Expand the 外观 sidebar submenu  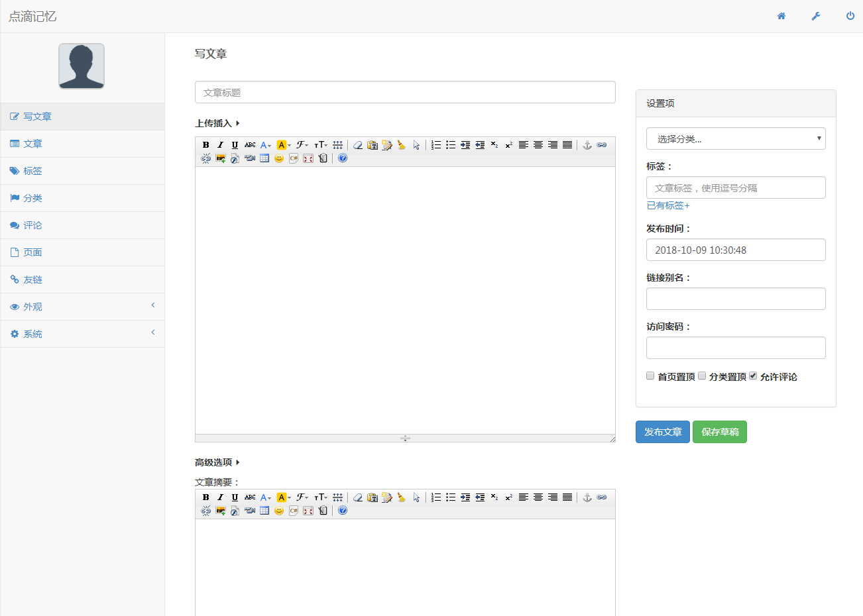82,307
